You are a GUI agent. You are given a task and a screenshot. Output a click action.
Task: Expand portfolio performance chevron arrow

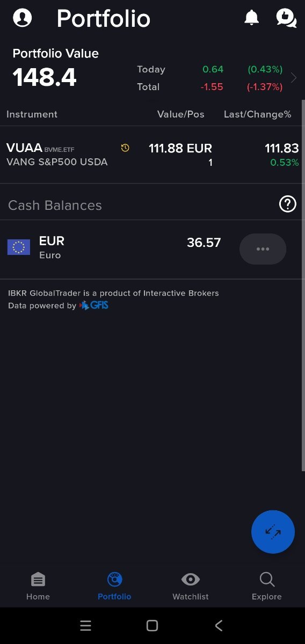(x=294, y=78)
